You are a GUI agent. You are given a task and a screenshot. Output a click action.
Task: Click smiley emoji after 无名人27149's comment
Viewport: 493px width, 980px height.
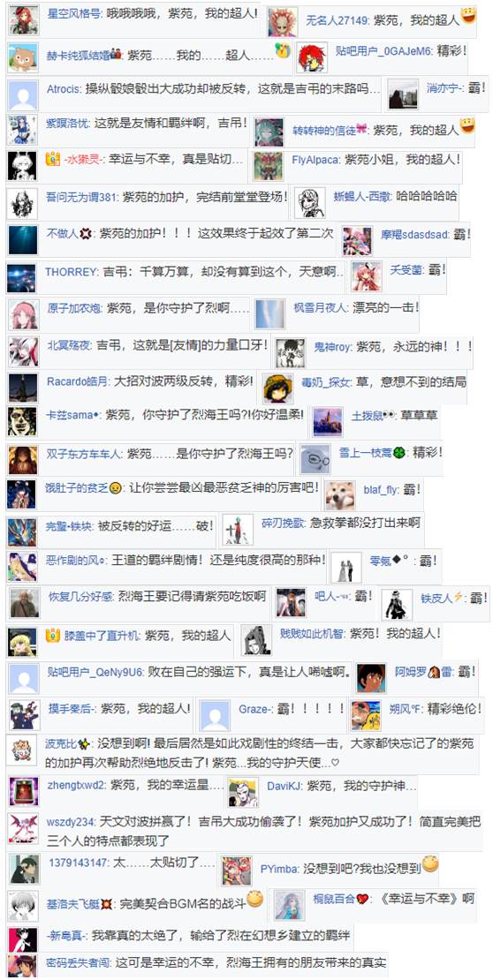pos(467,16)
